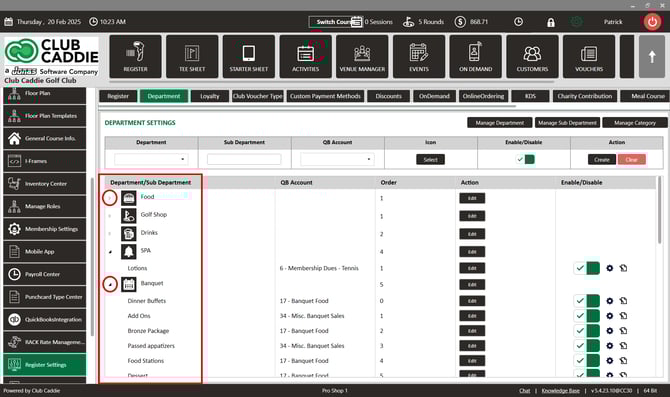
Task: Collapse the Banquet department tree node
Action: [110, 284]
